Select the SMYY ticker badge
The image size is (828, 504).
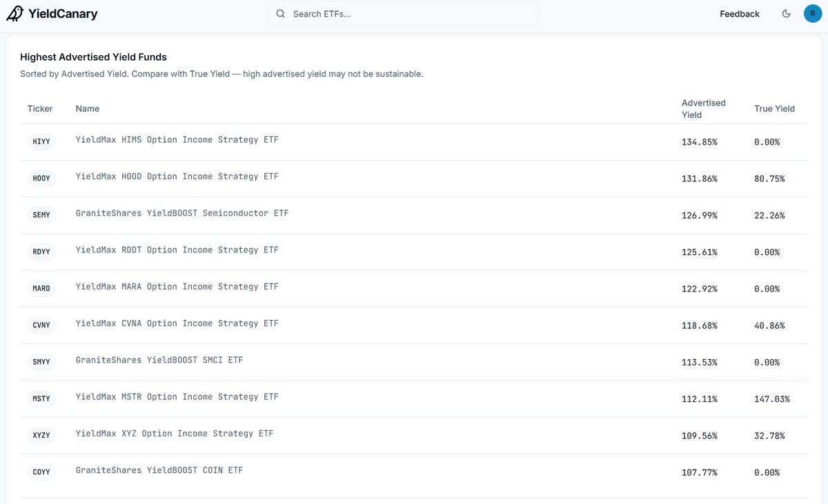pos(41,362)
